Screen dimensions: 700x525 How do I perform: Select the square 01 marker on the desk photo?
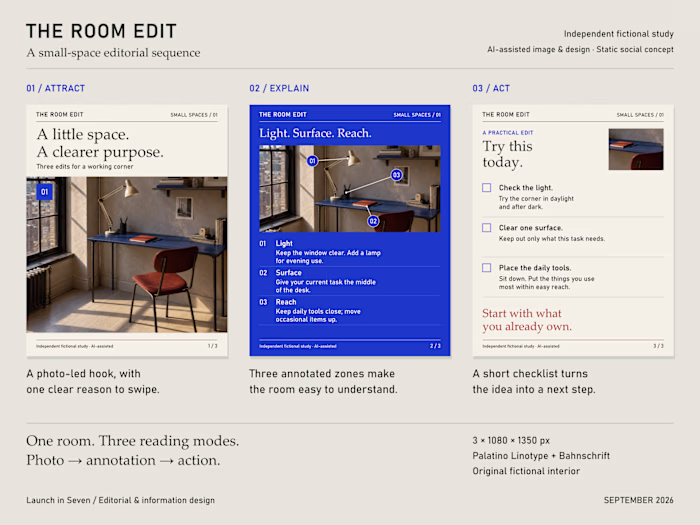tap(44, 192)
